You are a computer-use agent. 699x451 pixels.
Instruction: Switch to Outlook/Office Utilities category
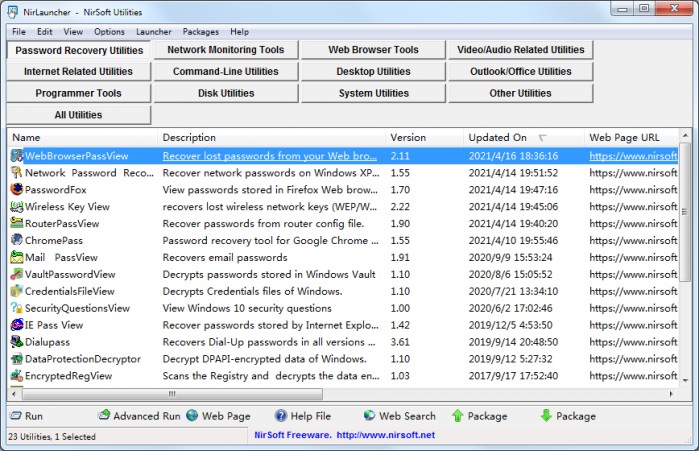coord(521,71)
